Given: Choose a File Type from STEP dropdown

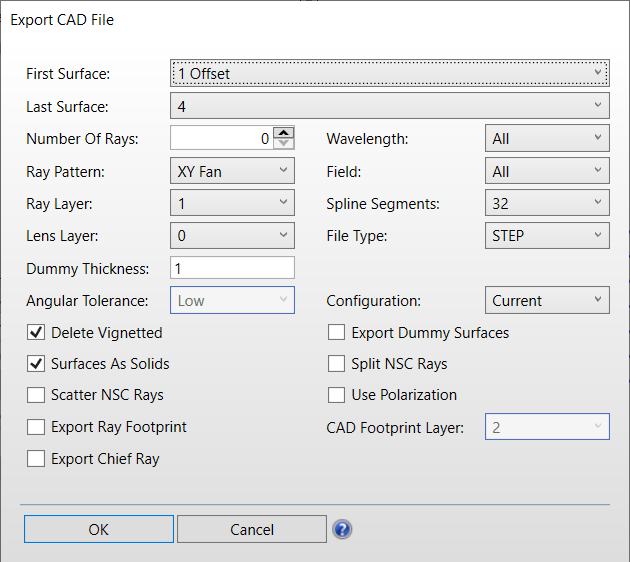Looking at the screenshot, I should (x=546, y=235).
